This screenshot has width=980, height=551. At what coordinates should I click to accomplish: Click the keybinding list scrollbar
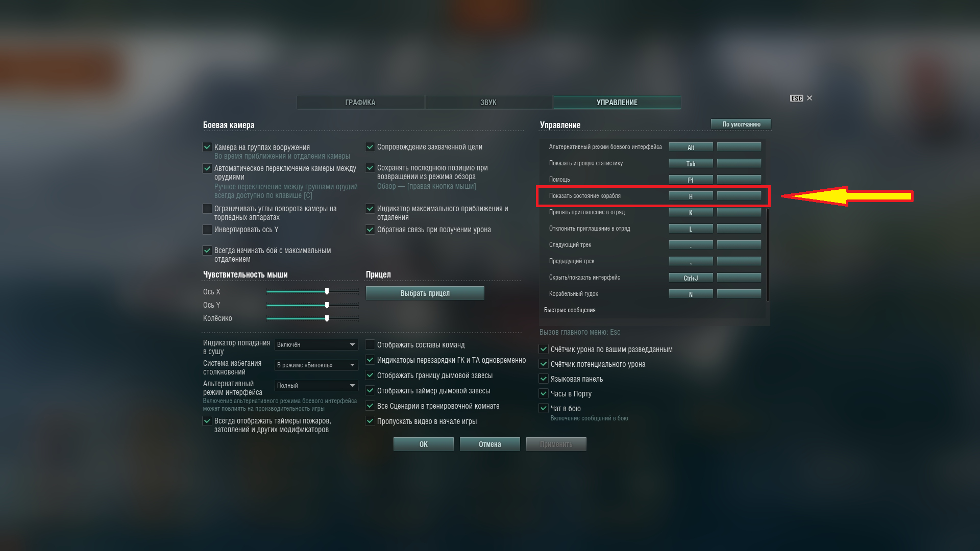click(767, 255)
